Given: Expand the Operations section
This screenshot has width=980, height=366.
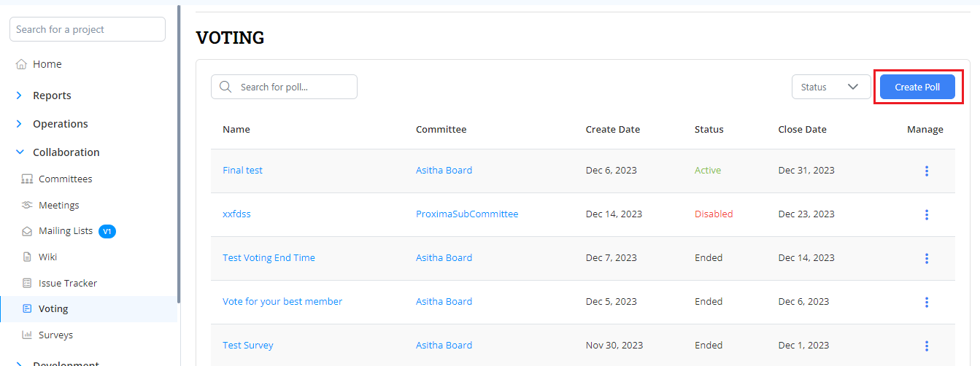Looking at the screenshot, I should coord(19,124).
